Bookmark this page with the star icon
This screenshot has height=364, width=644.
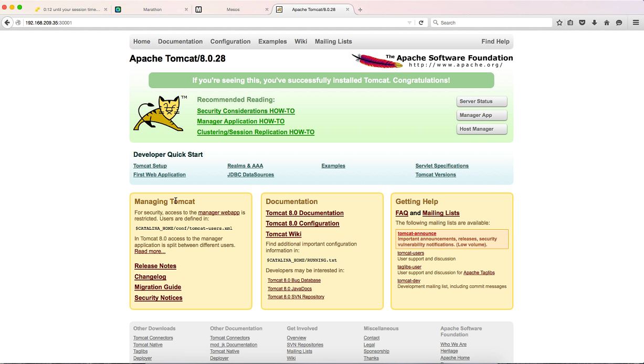point(559,23)
